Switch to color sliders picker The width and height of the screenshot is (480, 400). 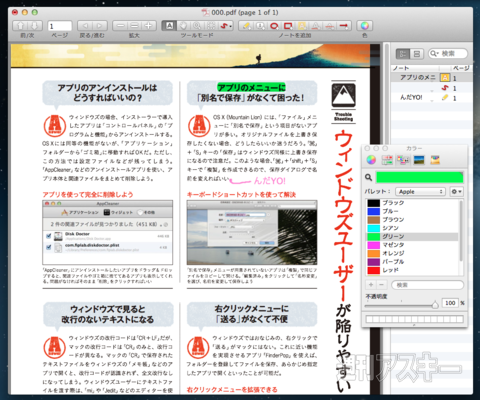pos(387,160)
